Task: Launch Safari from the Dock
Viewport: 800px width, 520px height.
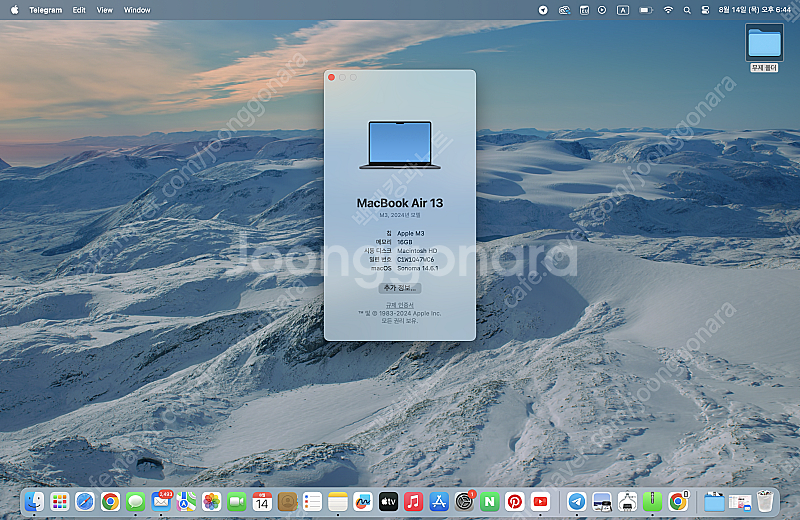Action: [85, 502]
